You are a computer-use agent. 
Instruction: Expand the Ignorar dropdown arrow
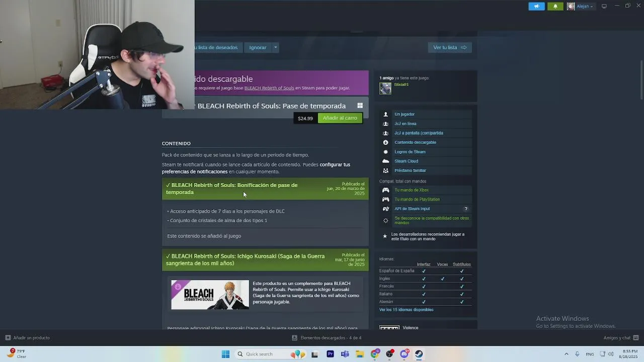pyautogui.click(x=275, y=47)
